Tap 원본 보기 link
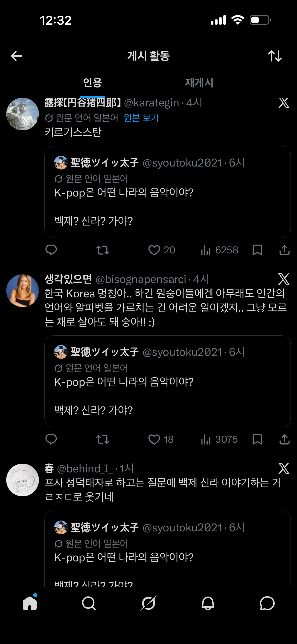This screenshot has width=297, height=644. (141, 118)
